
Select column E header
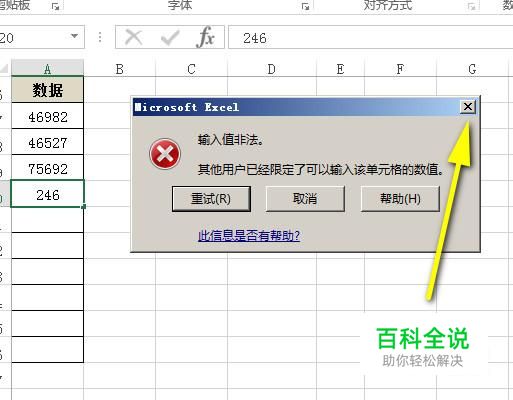(340, 69)
